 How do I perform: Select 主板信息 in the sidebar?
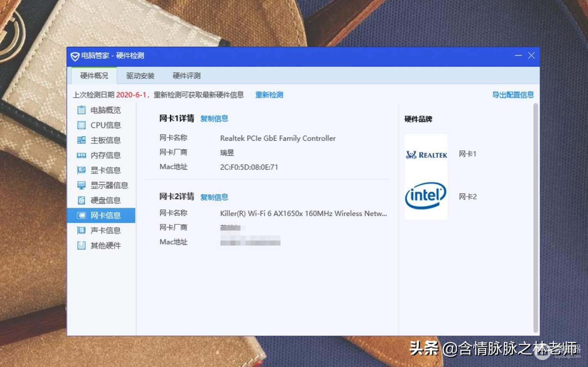tap(101, 140)
